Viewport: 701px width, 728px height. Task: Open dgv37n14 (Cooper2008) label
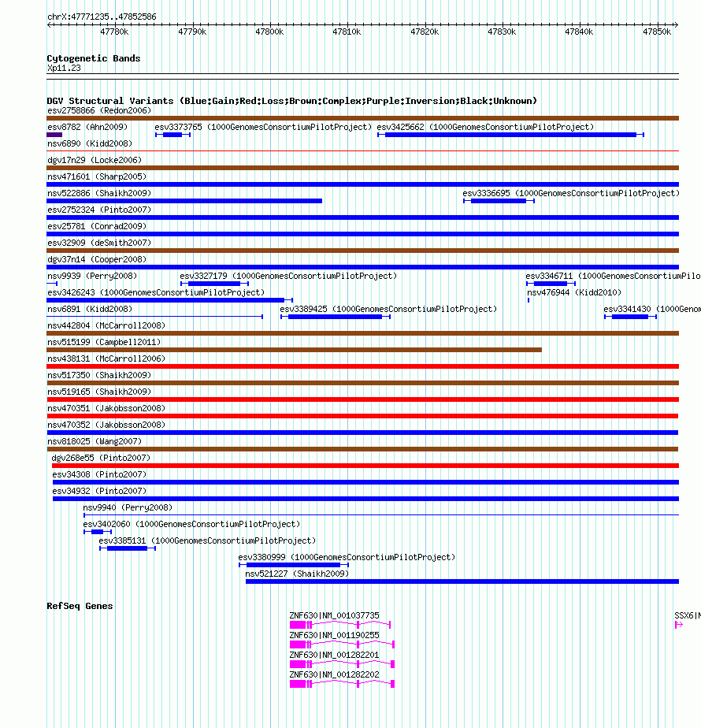click(x=97, y=259)
